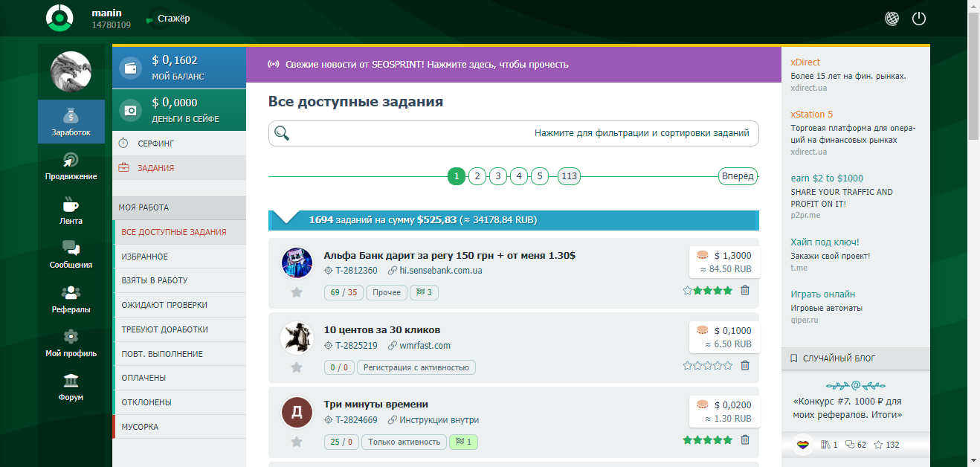Go to page 3 of tasks

click(x=498, y=176)
